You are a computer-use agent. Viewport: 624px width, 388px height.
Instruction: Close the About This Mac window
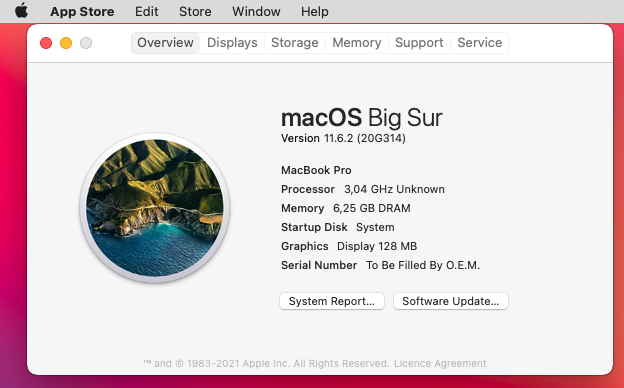pos(46,43)
